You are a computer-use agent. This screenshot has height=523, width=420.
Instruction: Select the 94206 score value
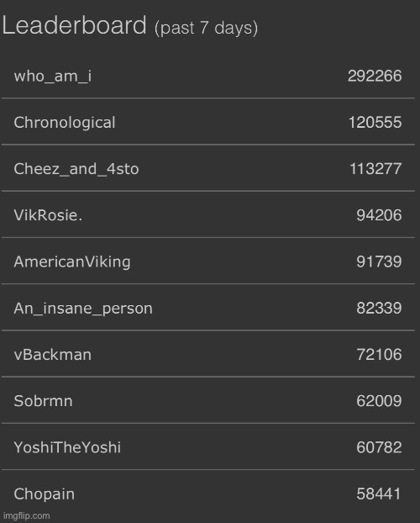pos(379,214)
